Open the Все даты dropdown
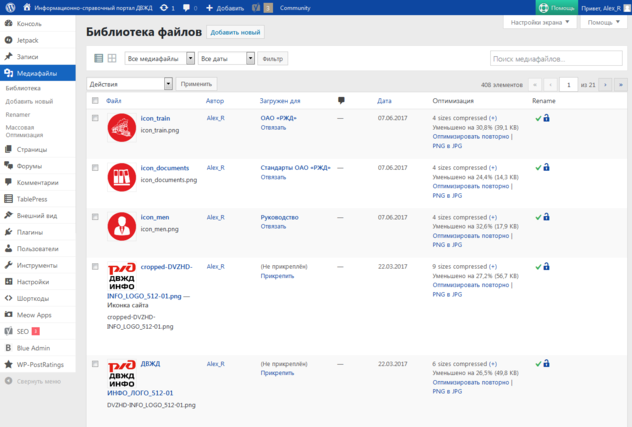 [x=225, y=59]
